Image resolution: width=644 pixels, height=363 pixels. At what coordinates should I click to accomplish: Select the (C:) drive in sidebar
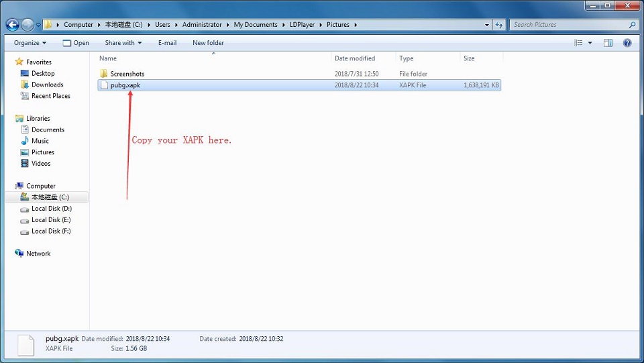pos(50,197)
